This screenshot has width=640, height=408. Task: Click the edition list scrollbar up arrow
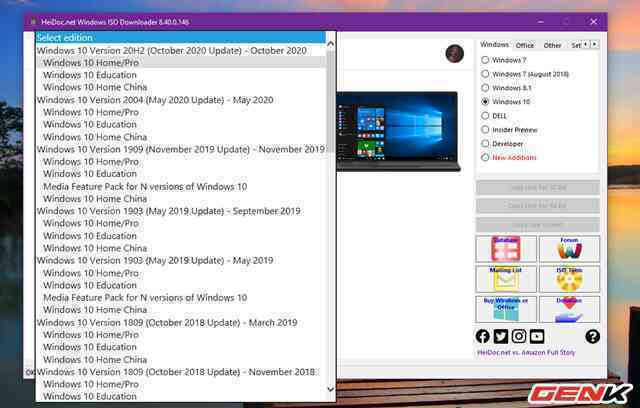pos(331,43)
